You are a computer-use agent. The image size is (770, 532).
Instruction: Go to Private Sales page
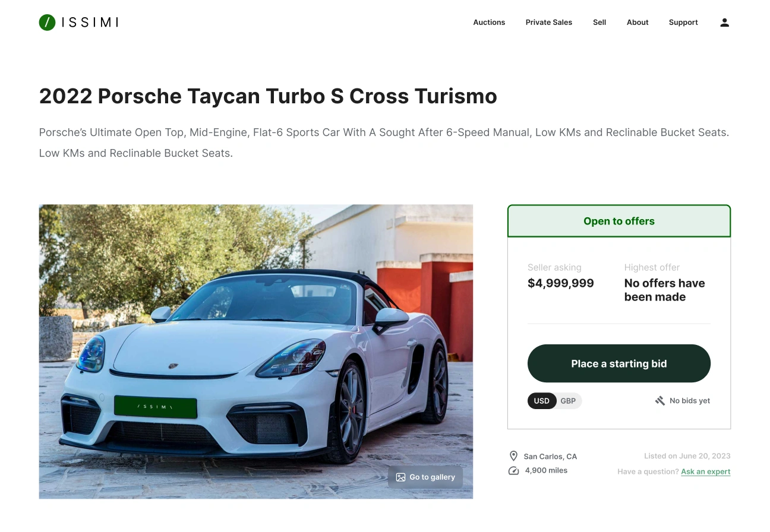click(549, 23)
